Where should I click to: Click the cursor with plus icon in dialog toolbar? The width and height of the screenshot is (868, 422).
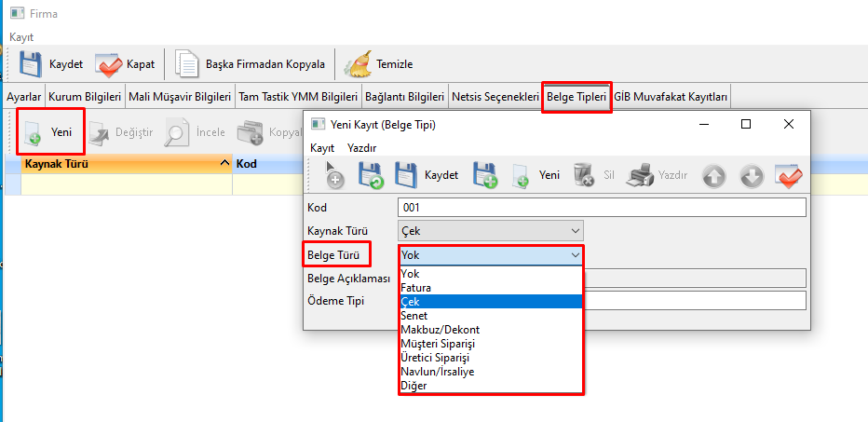333,175
